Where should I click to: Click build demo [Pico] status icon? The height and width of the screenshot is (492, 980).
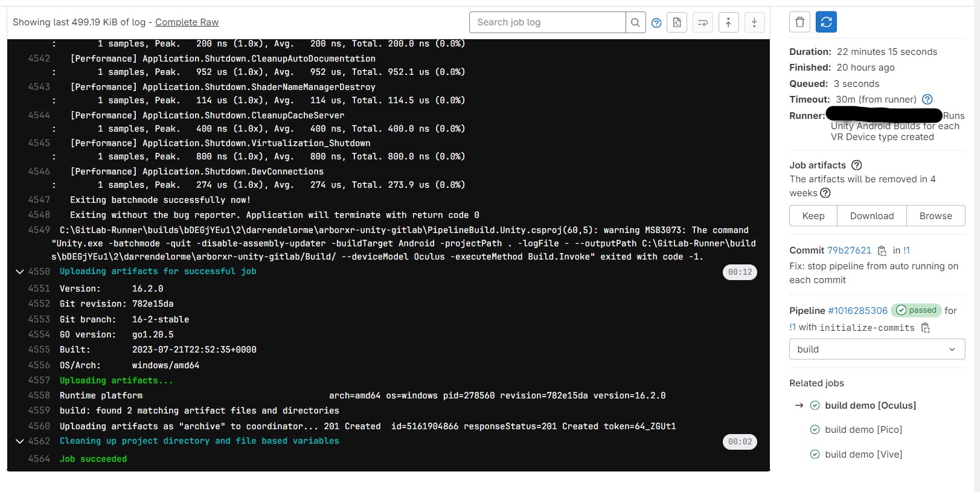tap(815, 430)
